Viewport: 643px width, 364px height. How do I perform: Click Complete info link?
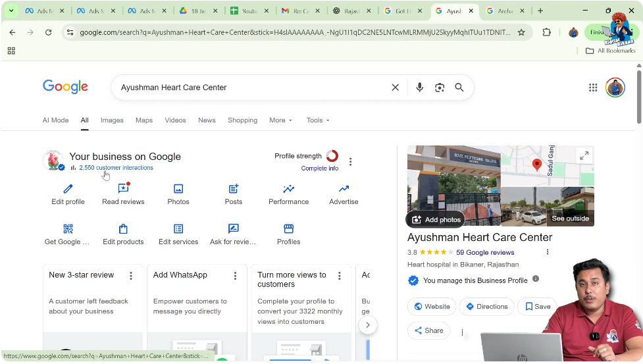[319, 168]
